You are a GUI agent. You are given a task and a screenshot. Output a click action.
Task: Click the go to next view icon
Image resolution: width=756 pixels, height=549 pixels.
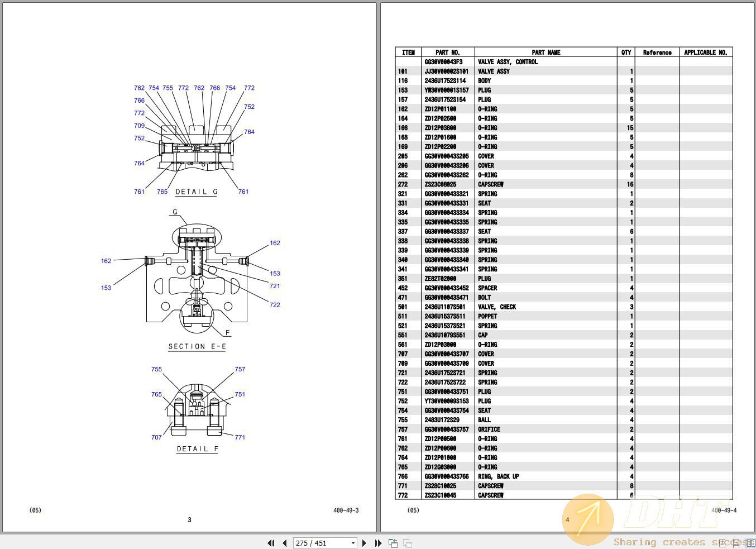408,543
